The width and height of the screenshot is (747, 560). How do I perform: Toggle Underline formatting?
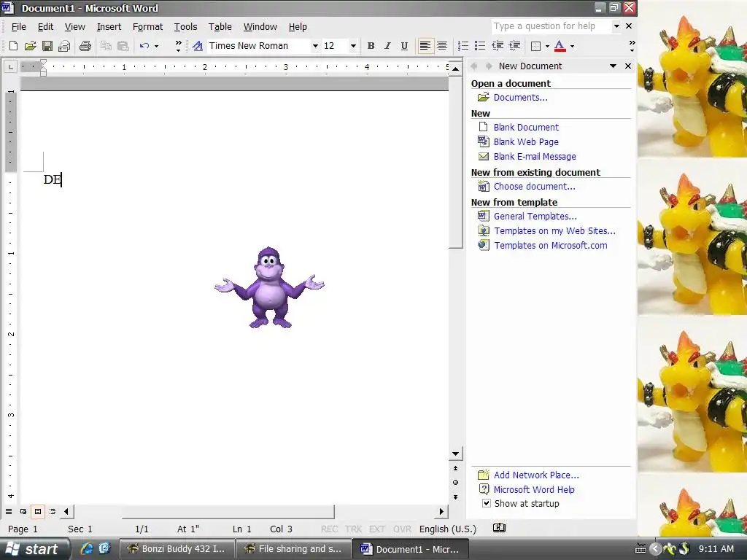404,46
